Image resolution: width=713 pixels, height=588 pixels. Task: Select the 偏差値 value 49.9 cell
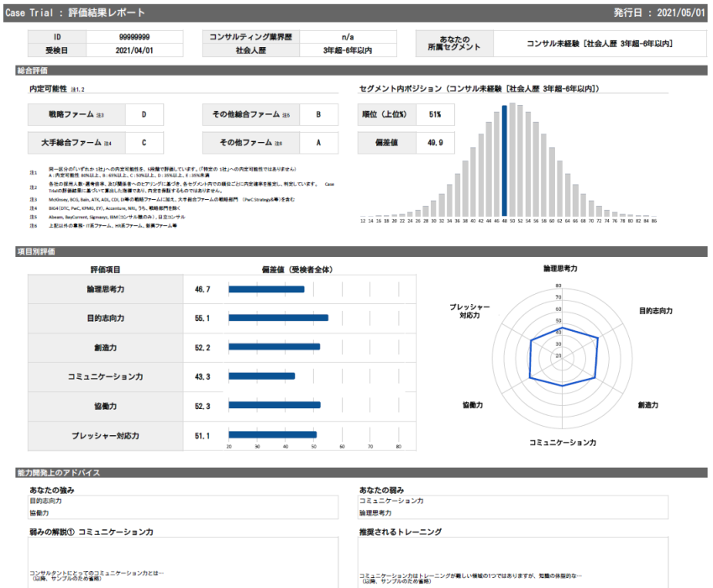[435, 143]
